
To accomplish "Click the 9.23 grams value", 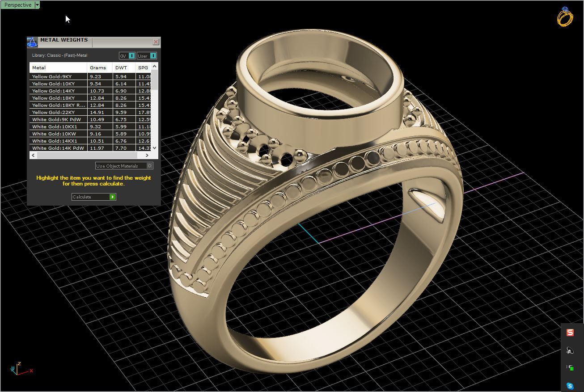I will tap(95, 76).
